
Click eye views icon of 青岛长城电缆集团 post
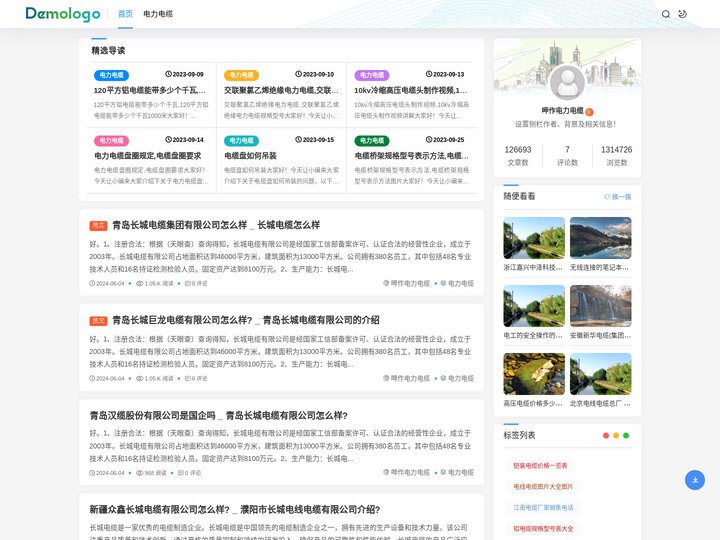click(x=140, y=283)
